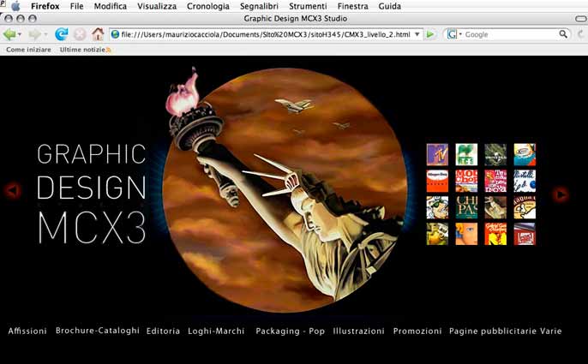Open the Illustrazioni section link
The image size is (588, 364).
click(359, 331)
